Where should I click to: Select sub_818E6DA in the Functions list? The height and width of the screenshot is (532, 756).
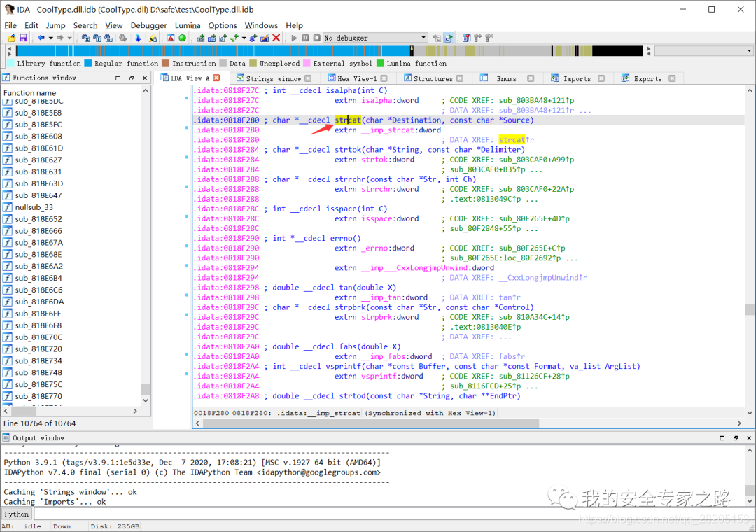pyautogui.click(x=39, y=302)
